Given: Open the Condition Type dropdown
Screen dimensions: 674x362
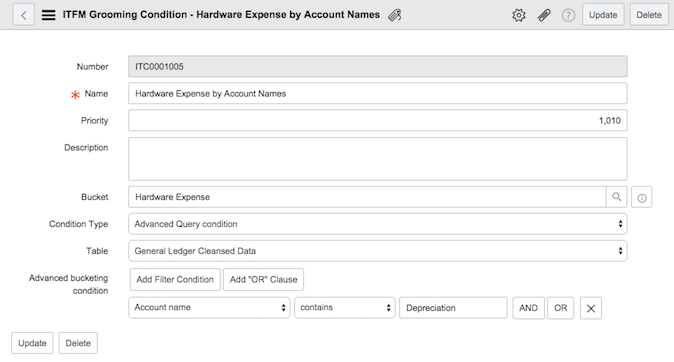Looking at the screenshot, I should (377, 224).
